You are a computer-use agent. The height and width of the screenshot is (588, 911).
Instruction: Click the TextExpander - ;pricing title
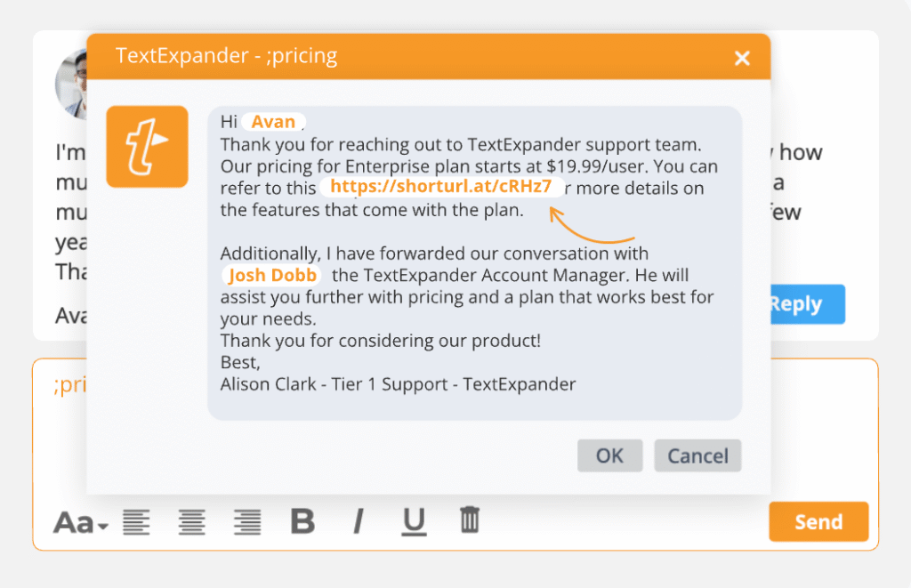pos(226,56)
